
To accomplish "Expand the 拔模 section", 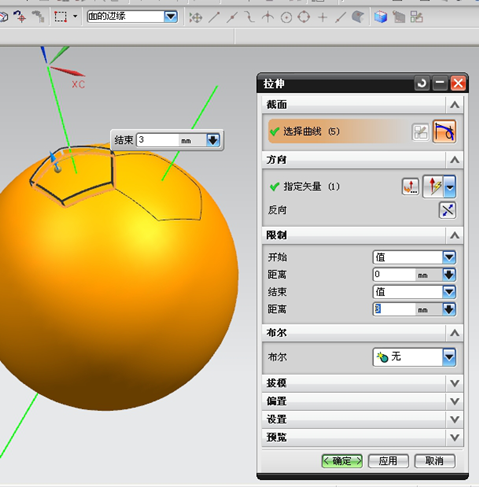I will click(363, 383).
